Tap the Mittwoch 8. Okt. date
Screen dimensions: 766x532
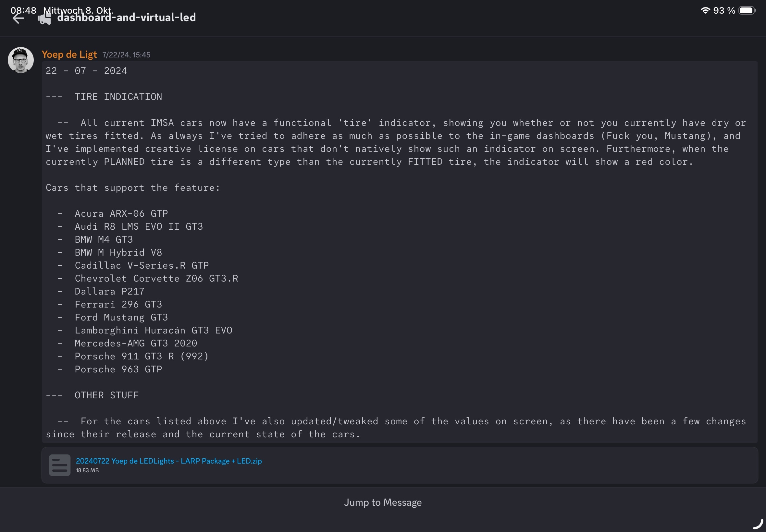pos(79,10)
